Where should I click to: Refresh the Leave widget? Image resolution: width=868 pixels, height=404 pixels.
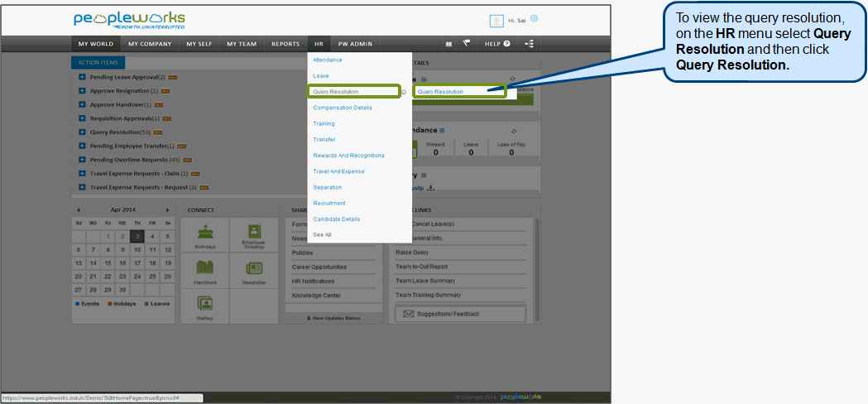(x=512, y=79)
